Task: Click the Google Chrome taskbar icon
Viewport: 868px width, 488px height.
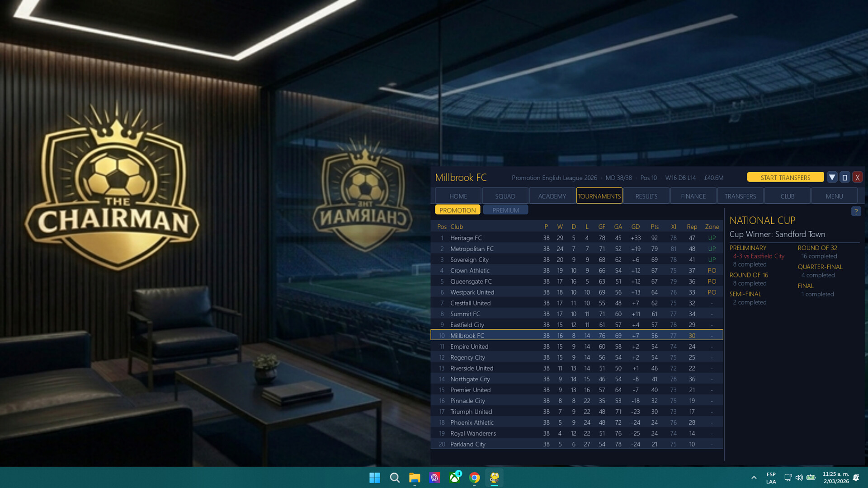Action: (474, 478)
